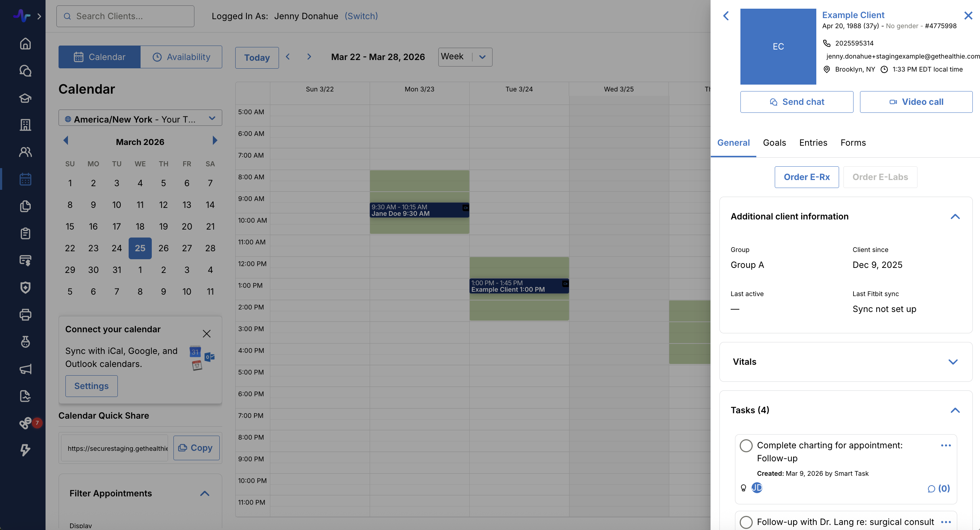
Task: Open the labs flask icon in sidebar
Action: point(25,342)
